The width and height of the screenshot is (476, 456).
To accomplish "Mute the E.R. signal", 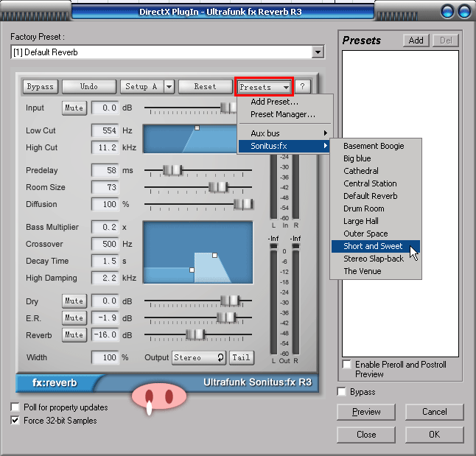I will (x=74, y=318).
